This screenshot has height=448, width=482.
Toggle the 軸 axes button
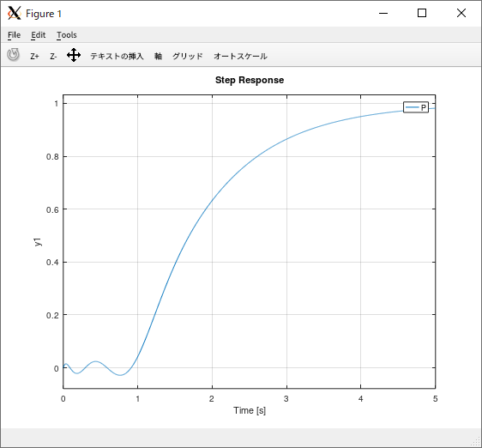[x=158, y=56]
